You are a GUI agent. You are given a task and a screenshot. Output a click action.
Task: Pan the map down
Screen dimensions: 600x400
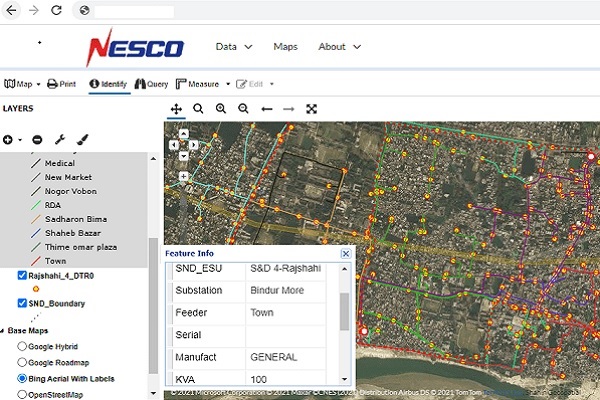[x=184, y=156]
